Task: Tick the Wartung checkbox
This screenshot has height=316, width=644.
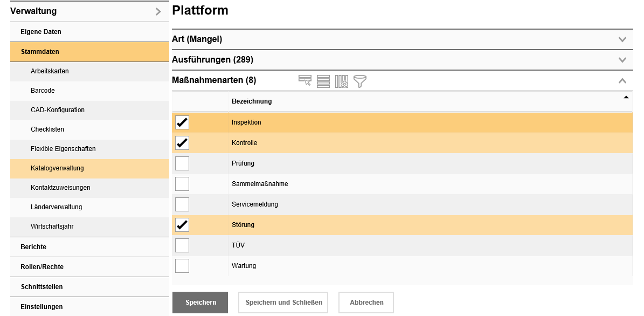Action: [182, 266]
